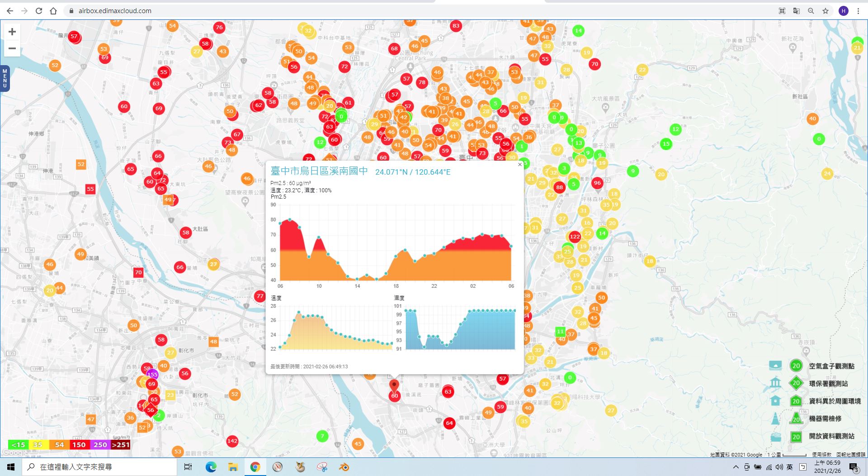Select the yellow 35 color scale swatch
The height and width of the screenshot is (476, 868).
coord(38,444)
